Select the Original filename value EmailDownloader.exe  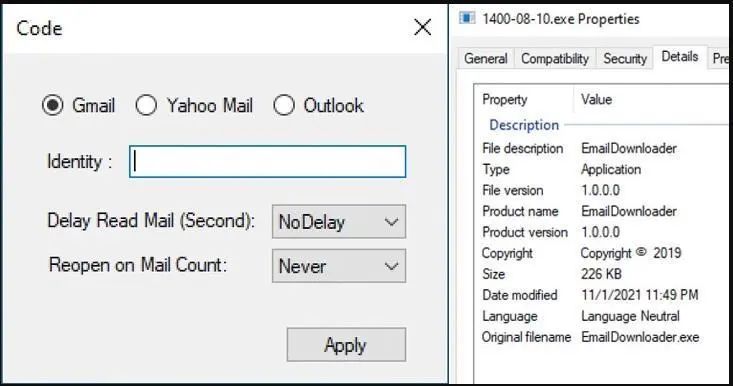(x=640, y=337)
